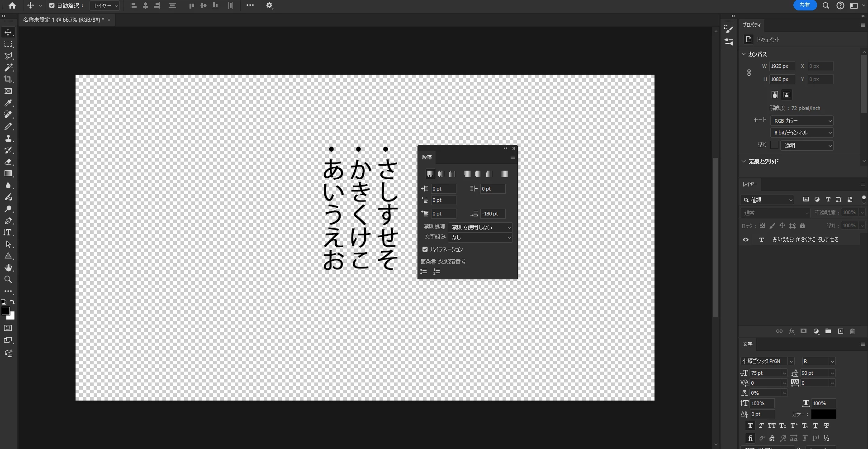Image resolution: width=868 pixels, height=449 pixels.
Task: Open the search icon in top bar
Action: pos(826,5)
